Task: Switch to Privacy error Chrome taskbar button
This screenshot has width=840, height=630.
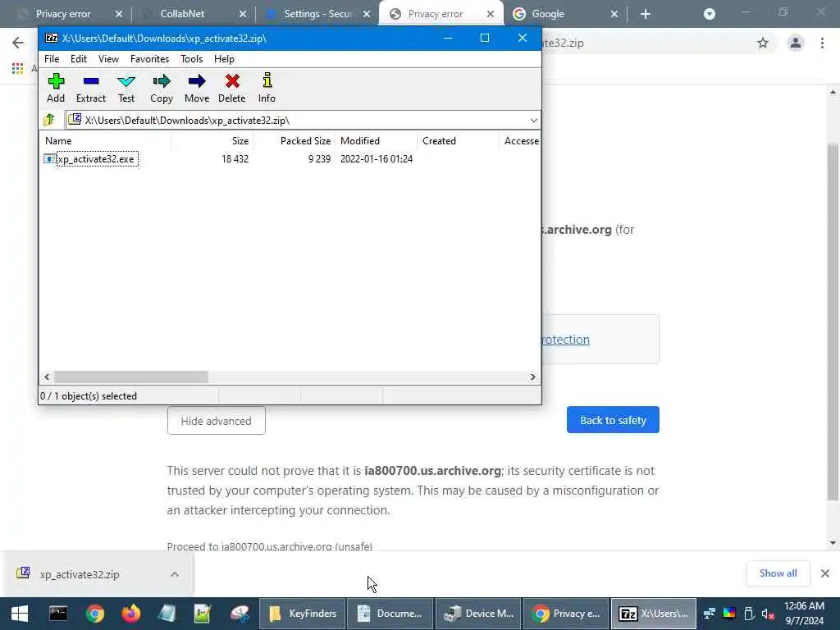Action: pyautogui.click(x=566, y=614)
